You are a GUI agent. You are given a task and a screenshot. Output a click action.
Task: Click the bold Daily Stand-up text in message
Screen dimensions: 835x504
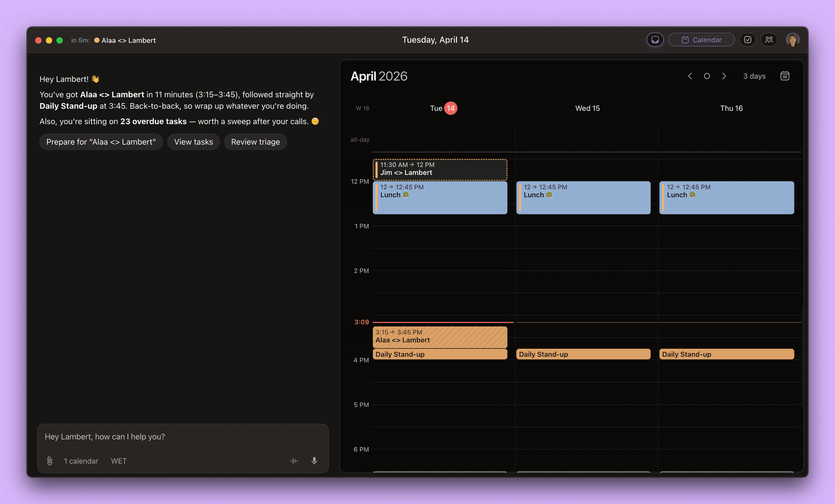pos(68,106)
